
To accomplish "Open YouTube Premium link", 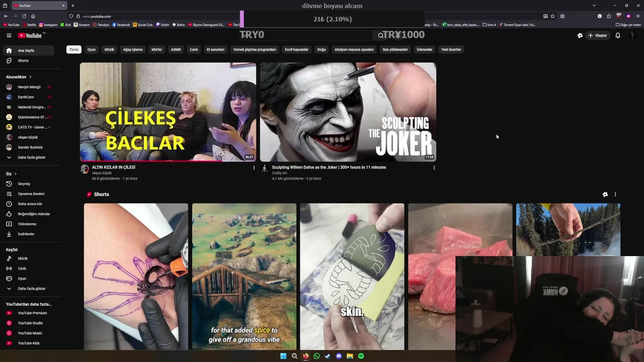I will click(x=28, y=313).
